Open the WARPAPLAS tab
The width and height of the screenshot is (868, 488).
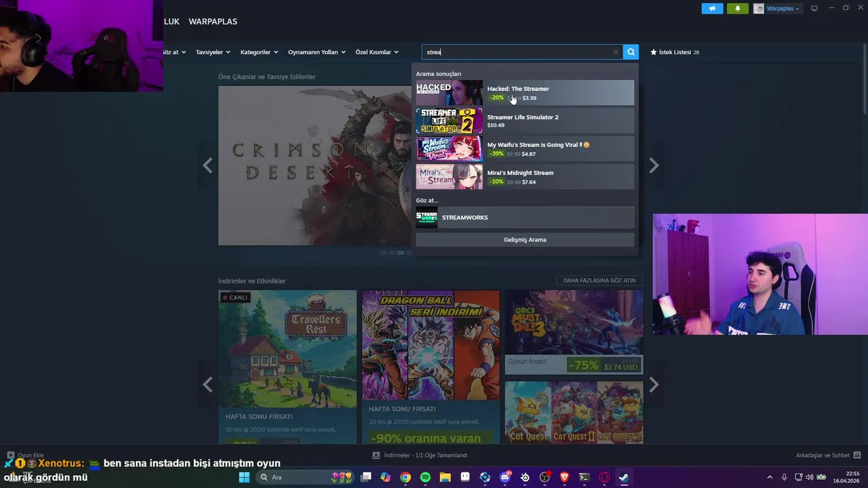[213, 22]
